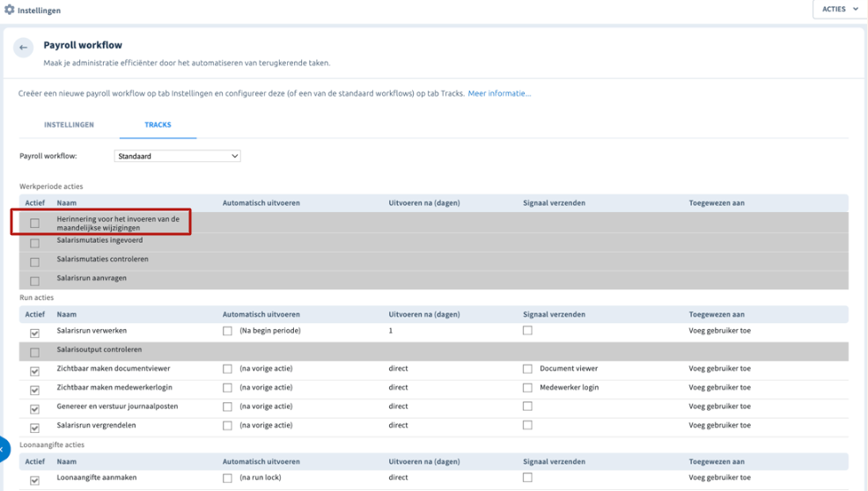The height and width of the screenshot is (491, 868).
Task: Add user for Loonaangifte aanmaken
Action: click(719, 477)
